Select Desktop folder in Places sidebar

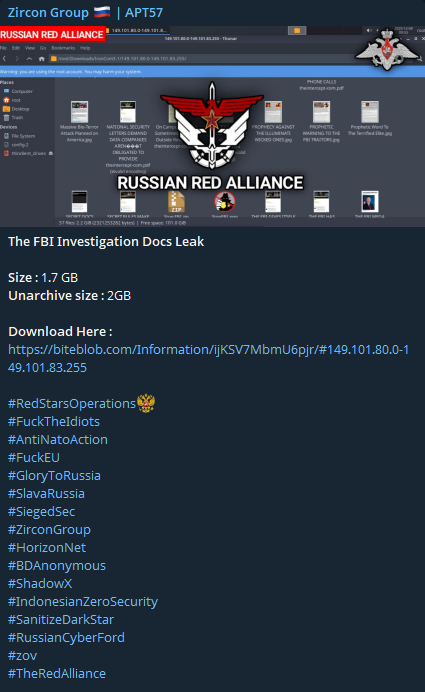coord(16,109)
